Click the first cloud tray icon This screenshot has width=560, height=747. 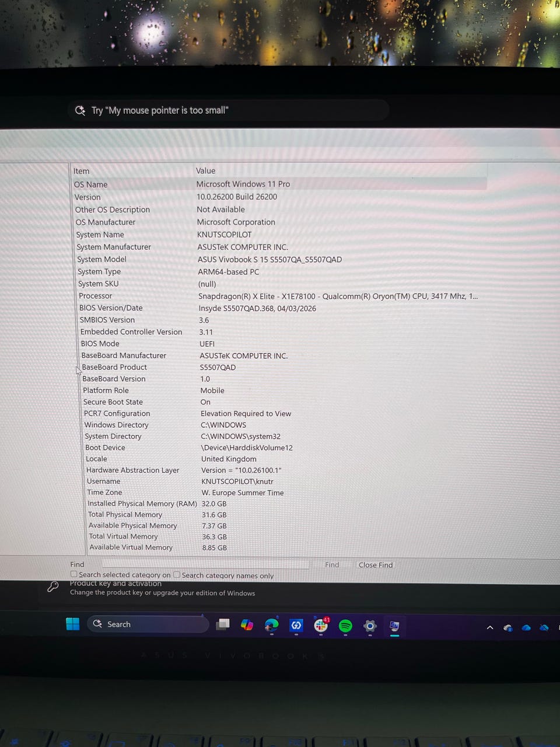tap(508, 628)
